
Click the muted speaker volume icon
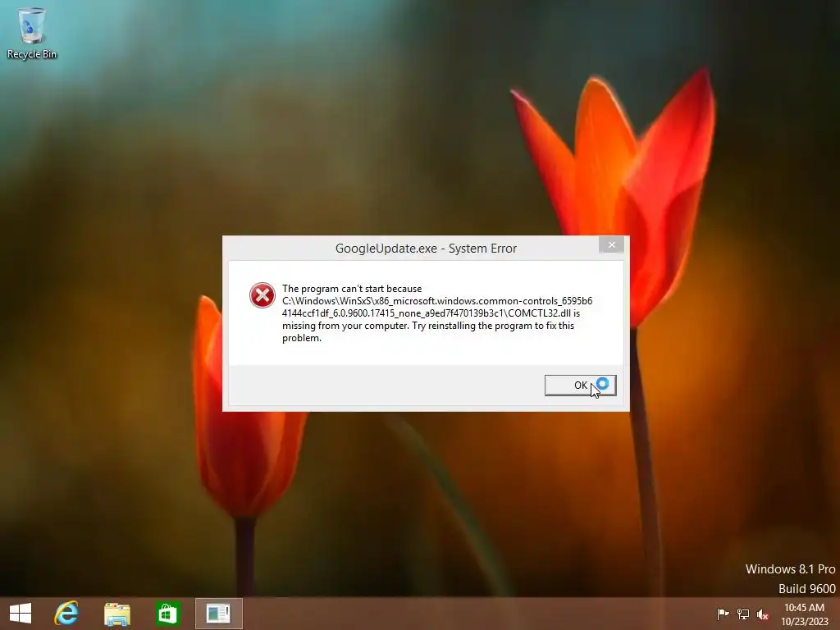763,614
